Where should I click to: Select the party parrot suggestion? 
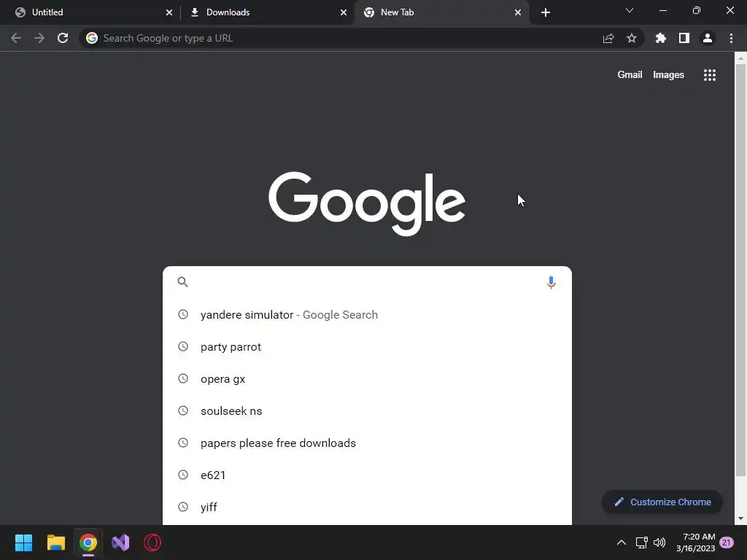point(367,346)
